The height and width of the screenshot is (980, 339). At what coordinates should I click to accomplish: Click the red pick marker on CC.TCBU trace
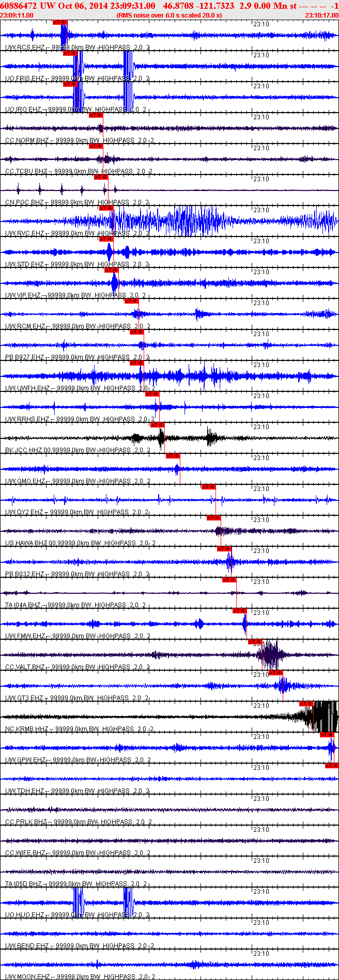pos(96,146)
